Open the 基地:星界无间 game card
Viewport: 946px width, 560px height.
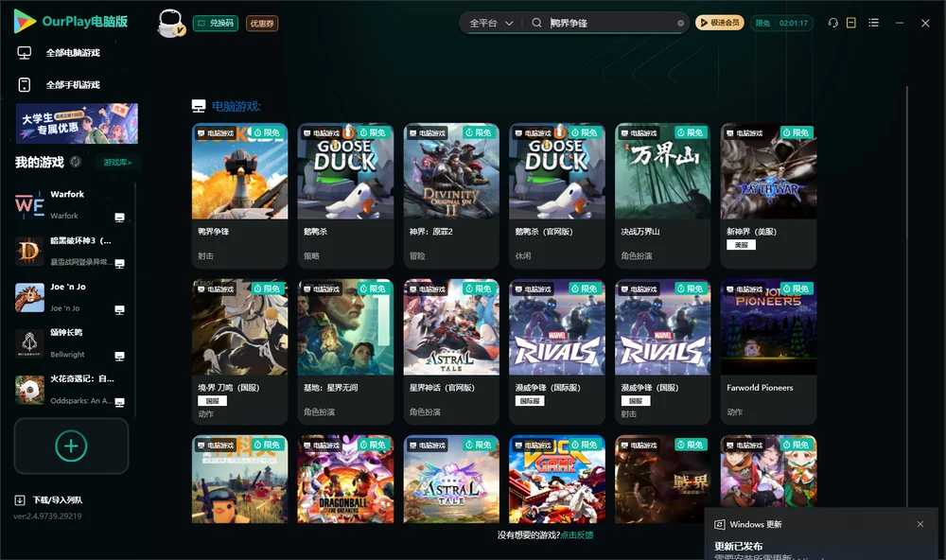pyautogui.click(x=345, y=352)
